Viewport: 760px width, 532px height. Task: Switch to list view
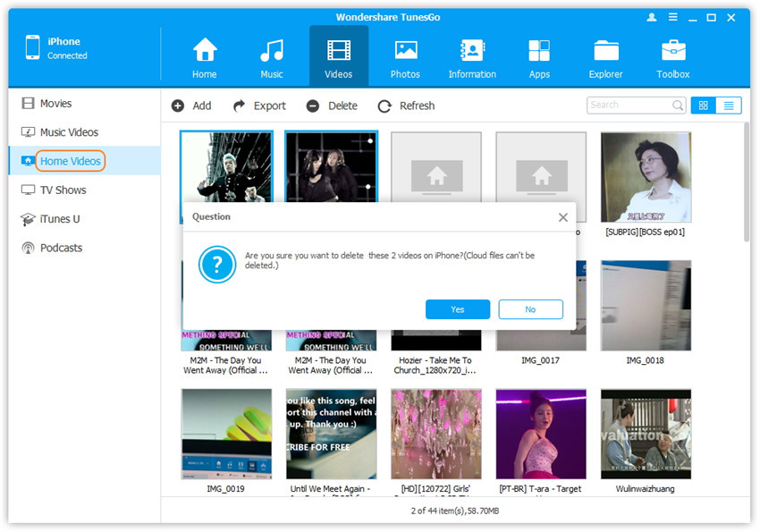[729, 106]
